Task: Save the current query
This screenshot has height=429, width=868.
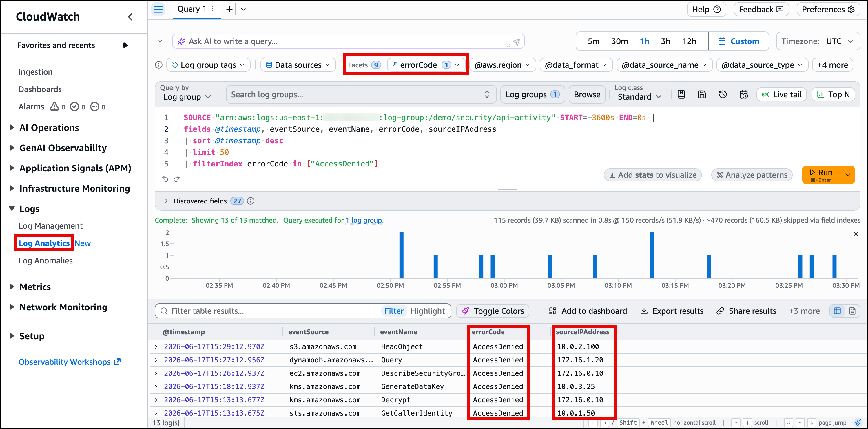Action: (x=702, y=95)
